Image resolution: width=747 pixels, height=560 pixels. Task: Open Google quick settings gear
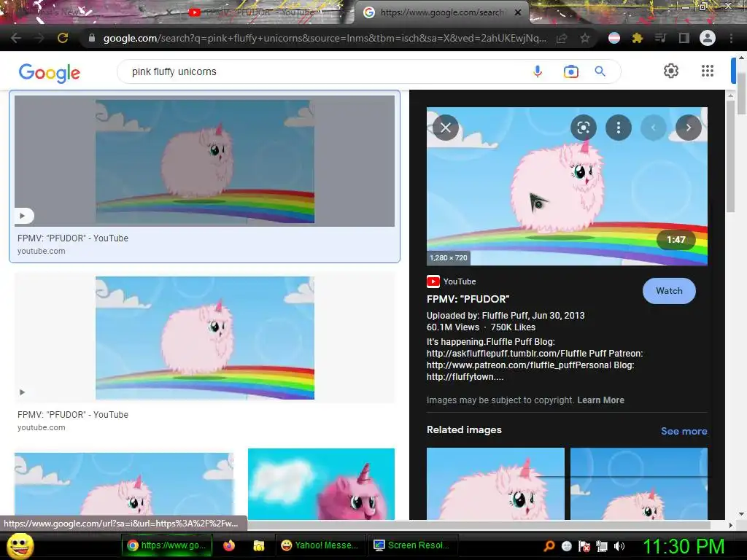671,71
